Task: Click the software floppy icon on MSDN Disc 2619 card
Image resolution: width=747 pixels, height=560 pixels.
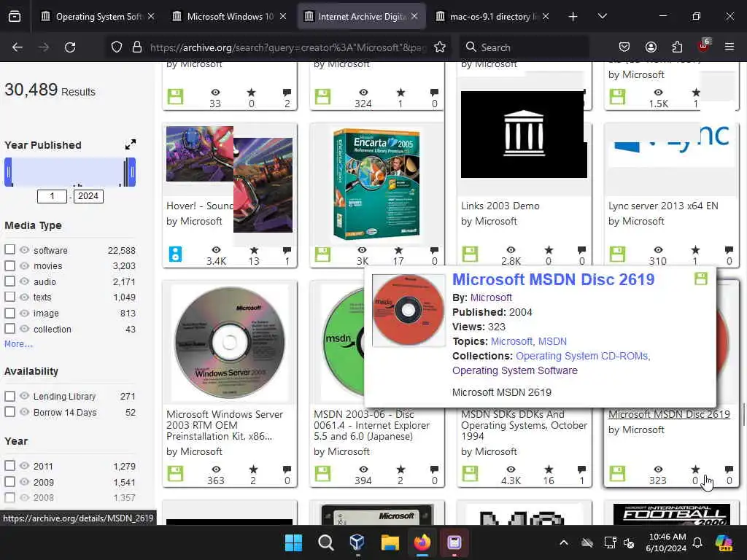Action: [617, 473]
